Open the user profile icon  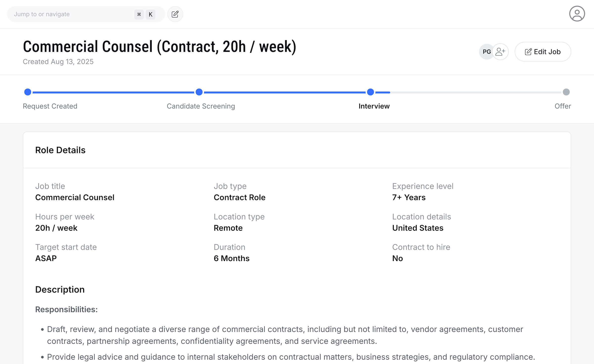point(577,14)
